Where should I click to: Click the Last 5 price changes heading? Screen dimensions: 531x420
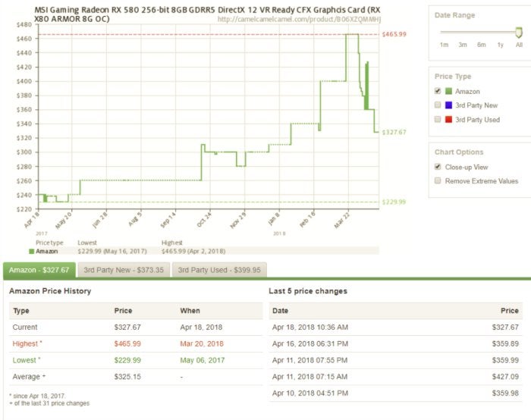pos(308,291)
